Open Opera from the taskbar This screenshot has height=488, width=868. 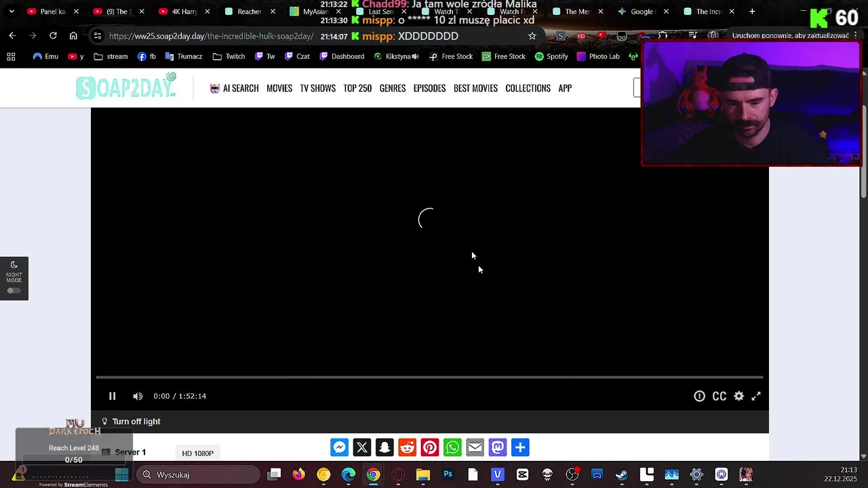(x=398, y=474)
